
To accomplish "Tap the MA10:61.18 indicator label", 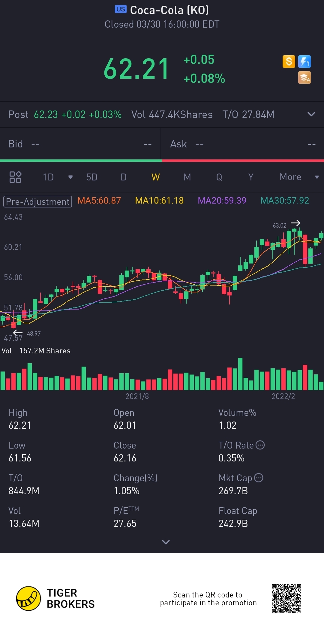I will (159, 201).
